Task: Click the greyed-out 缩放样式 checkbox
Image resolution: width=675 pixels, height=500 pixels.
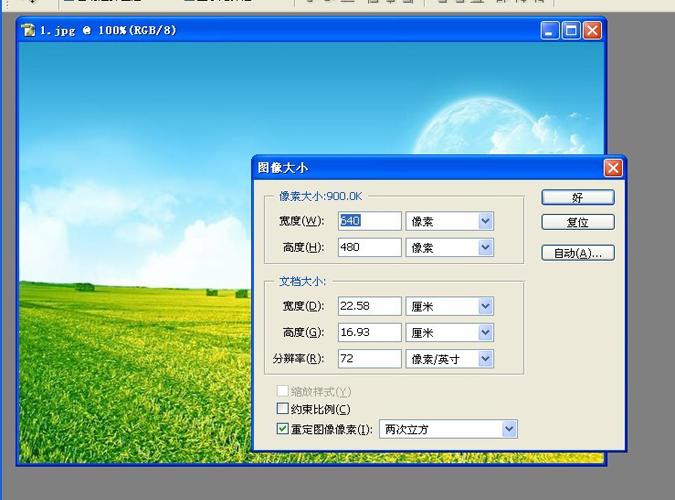Action: click(282, 391)
